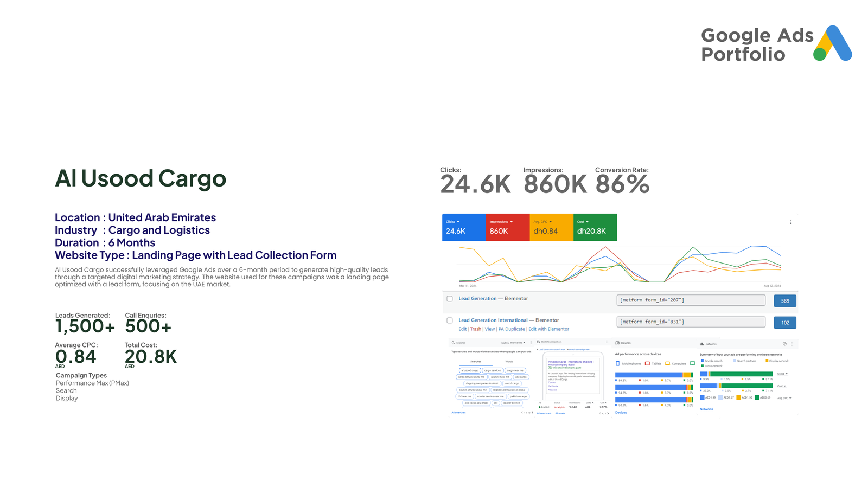Open the 589 entries button
This screenshot has width=868, height=488.
point(785,301)
